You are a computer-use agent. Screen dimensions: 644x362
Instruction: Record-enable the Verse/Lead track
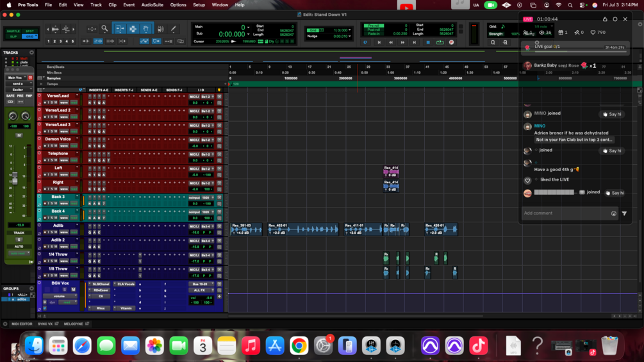pyautogui.click(x=45, y=103)
